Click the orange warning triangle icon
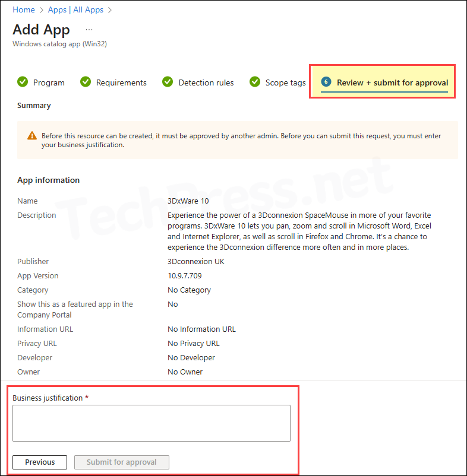467x476 pixels. tap(32, 136)
